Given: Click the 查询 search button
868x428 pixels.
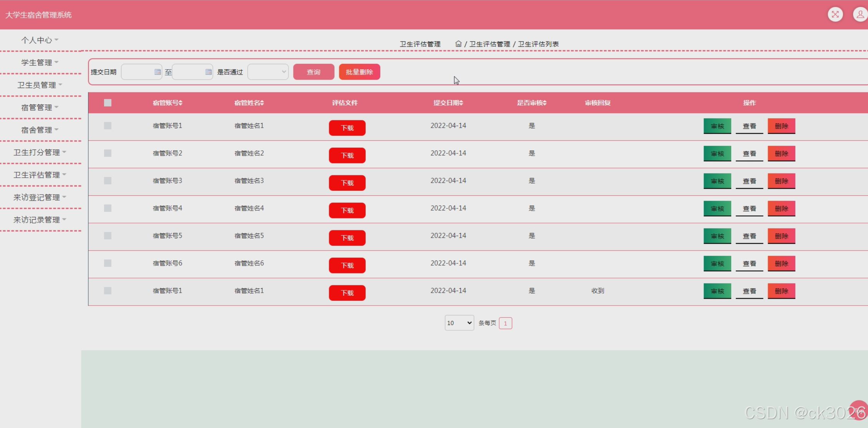Looking at the screenshot, I should click(314, 72).
